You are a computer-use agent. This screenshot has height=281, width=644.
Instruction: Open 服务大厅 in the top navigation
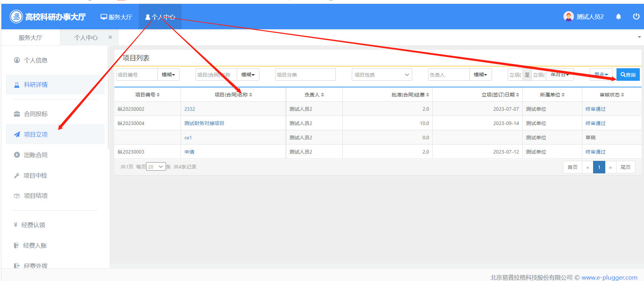[116, 17]
